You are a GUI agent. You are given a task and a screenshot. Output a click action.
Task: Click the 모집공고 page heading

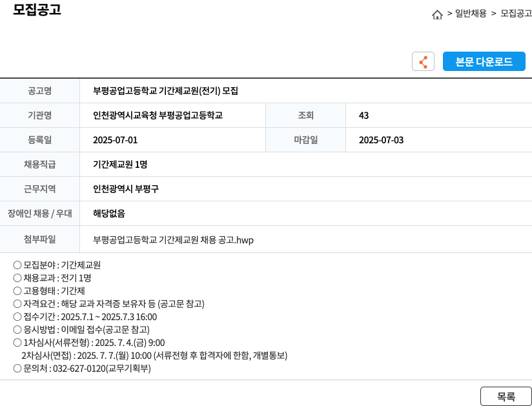(37, 10)
